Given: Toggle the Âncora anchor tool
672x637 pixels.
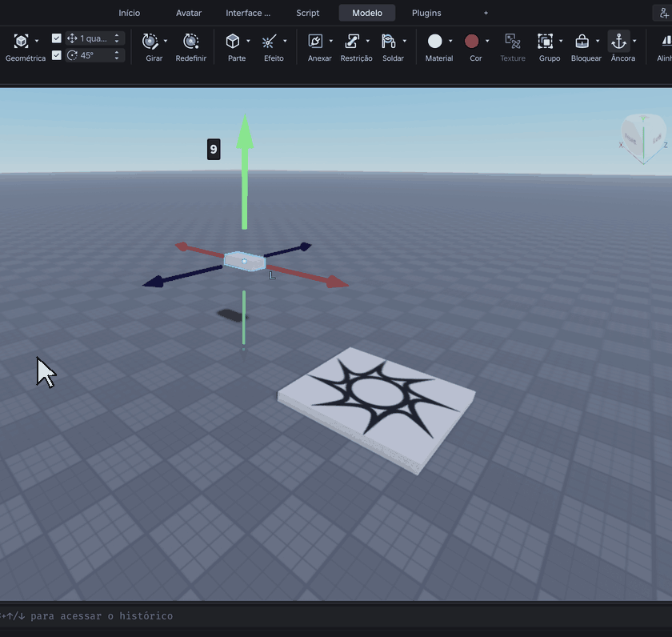Looking at the screenshot, I should (619, 41).
